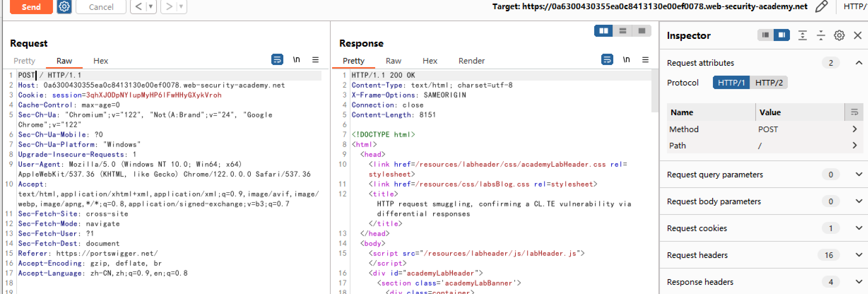Show non-printable characters in Request panel
Image resolution: width=868 pixels, height=294 pixels.
tap(296, 60)
